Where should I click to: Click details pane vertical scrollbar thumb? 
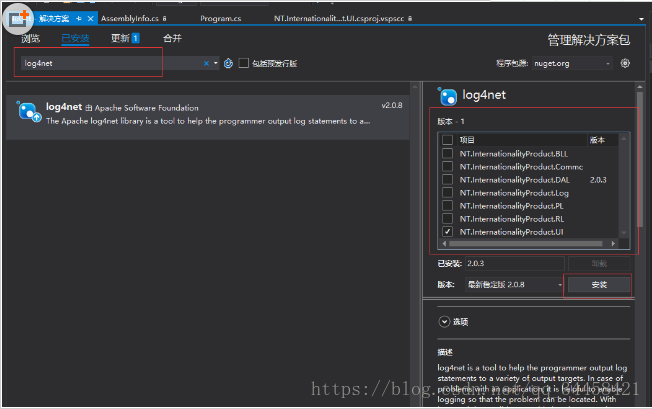[x=640, y=160]
